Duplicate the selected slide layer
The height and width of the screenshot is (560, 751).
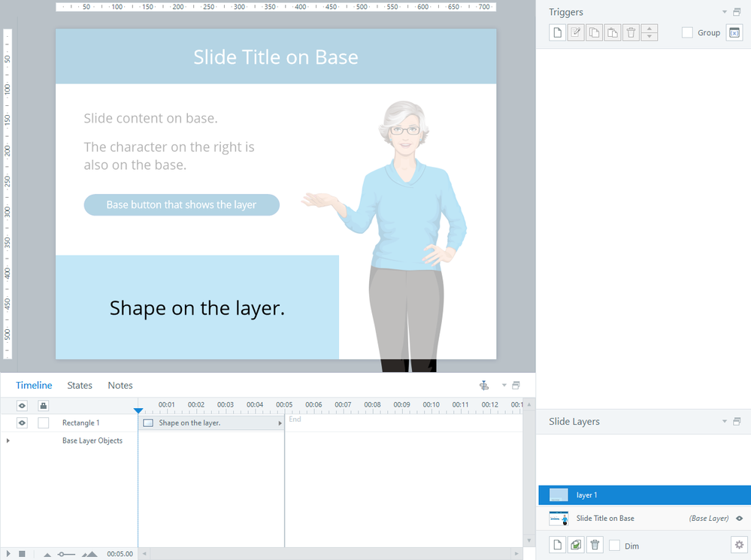[576, 545]
